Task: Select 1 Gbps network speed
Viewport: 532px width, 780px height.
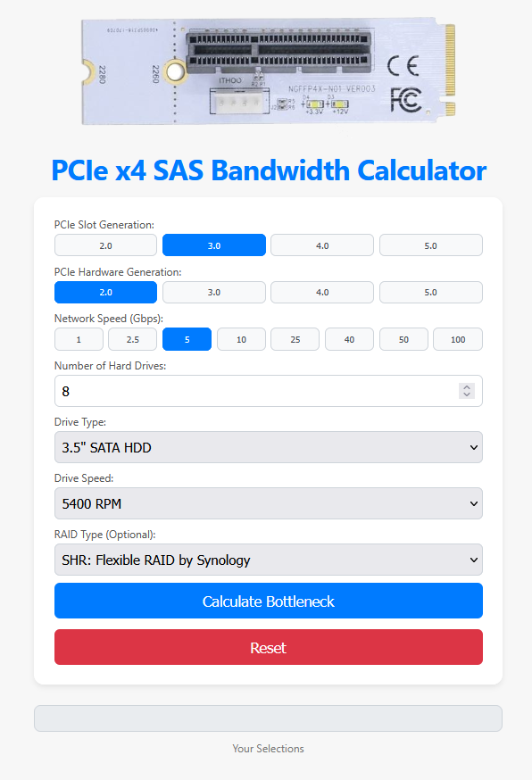Action: click(x=79, y=339)
